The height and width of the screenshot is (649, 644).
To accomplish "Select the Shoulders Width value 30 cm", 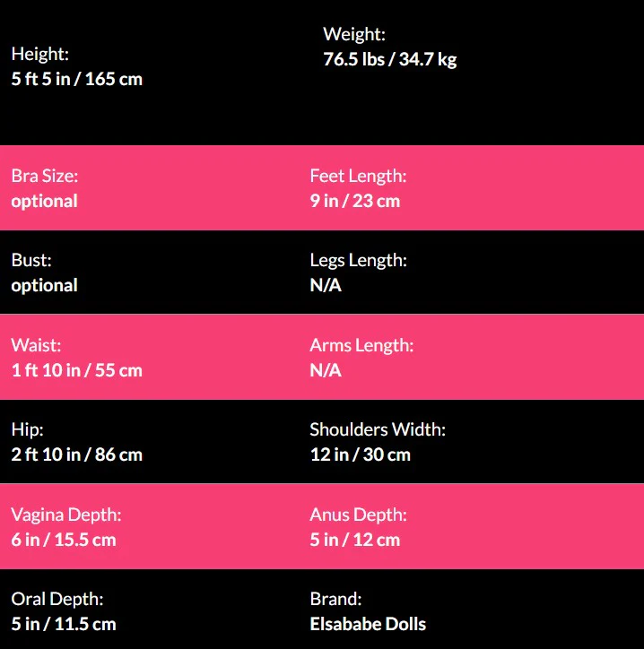I will [x=385, y=454].
